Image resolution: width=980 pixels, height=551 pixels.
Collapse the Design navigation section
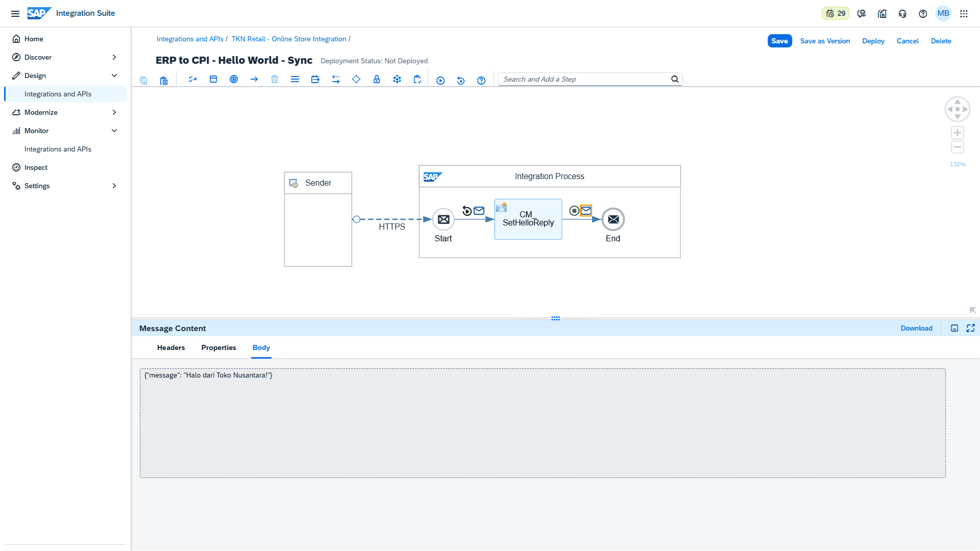[x=114, y=76]
